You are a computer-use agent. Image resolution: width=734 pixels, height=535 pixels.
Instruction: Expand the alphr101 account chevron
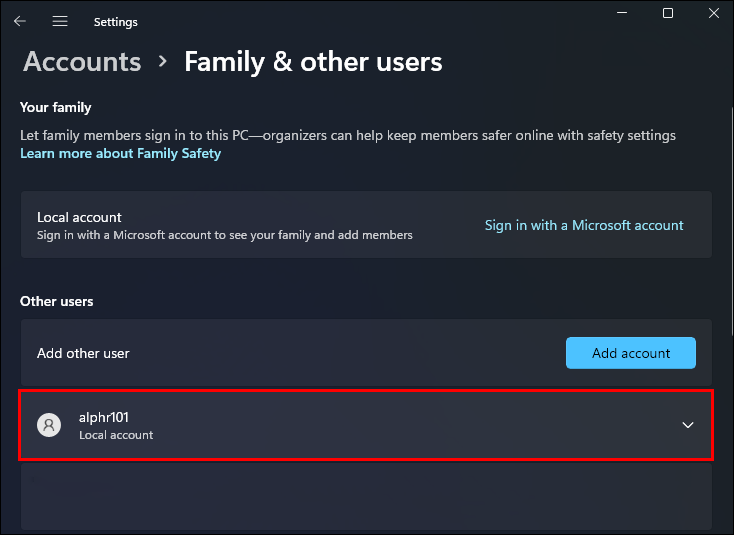tap(688, 425)
